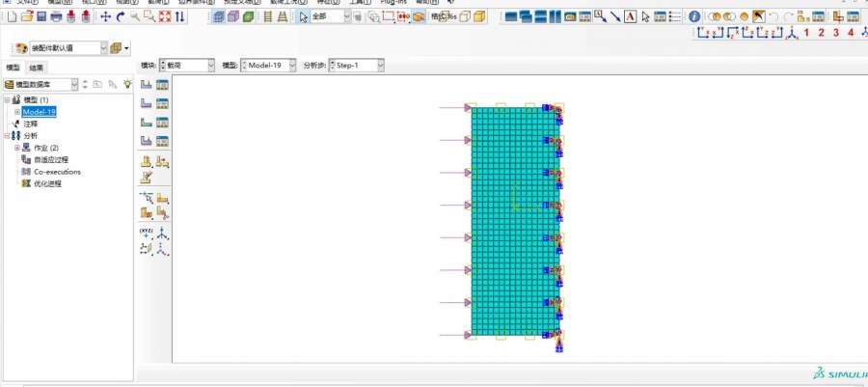The image size is (868, 387).
Task: Collapse the 分析 tree node
Action: [7, 136]
